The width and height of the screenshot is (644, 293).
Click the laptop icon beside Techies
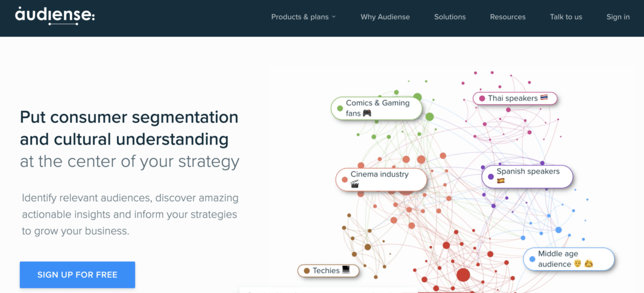tap(346, 269)
